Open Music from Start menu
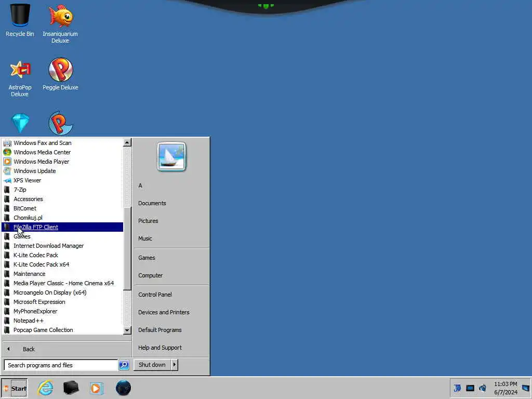 pyautogui.click(x=171, y=238)
